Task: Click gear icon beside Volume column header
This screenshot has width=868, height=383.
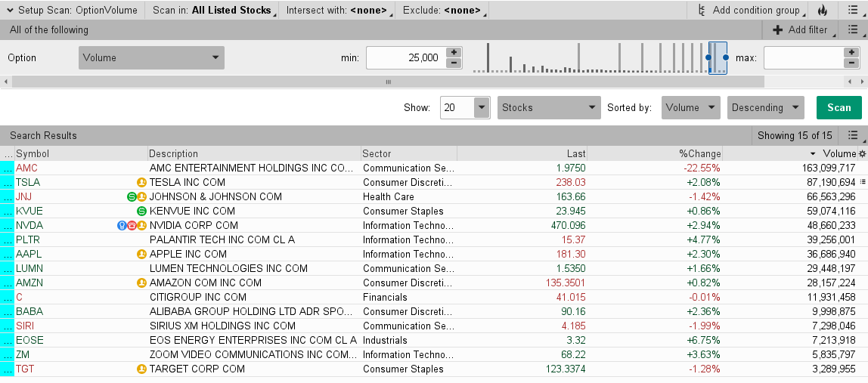Action: [862, 154]
